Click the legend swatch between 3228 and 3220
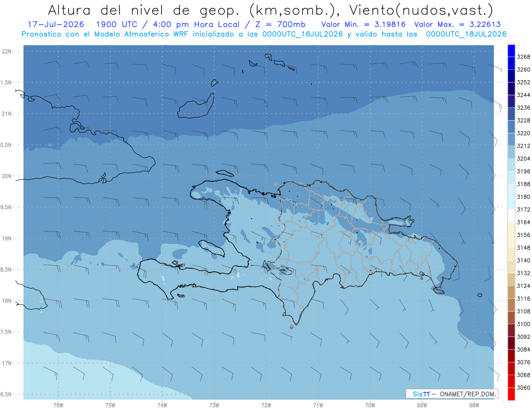The height and width of the screenshot is (411, 532). (511, 127)
